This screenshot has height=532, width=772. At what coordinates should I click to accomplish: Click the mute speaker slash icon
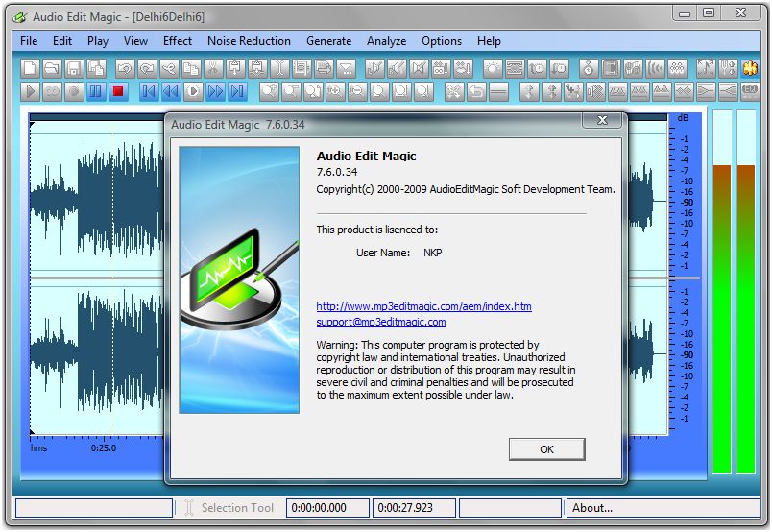[419, 68]
